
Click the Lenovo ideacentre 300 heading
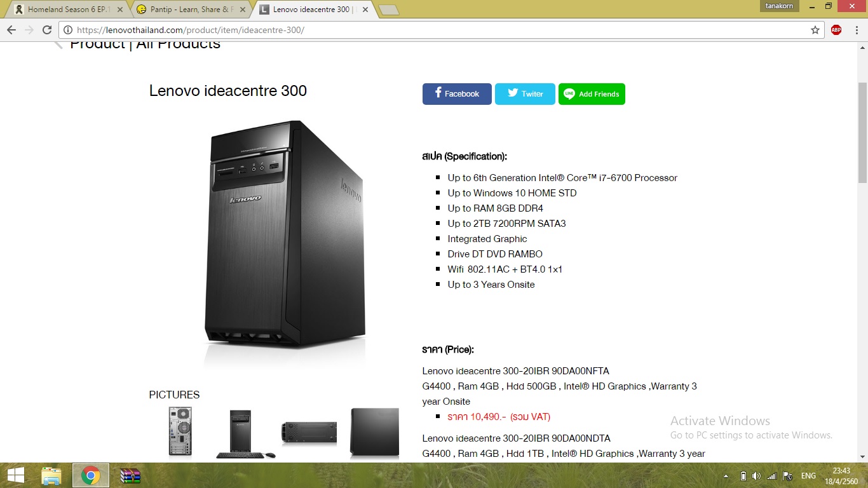228,91
